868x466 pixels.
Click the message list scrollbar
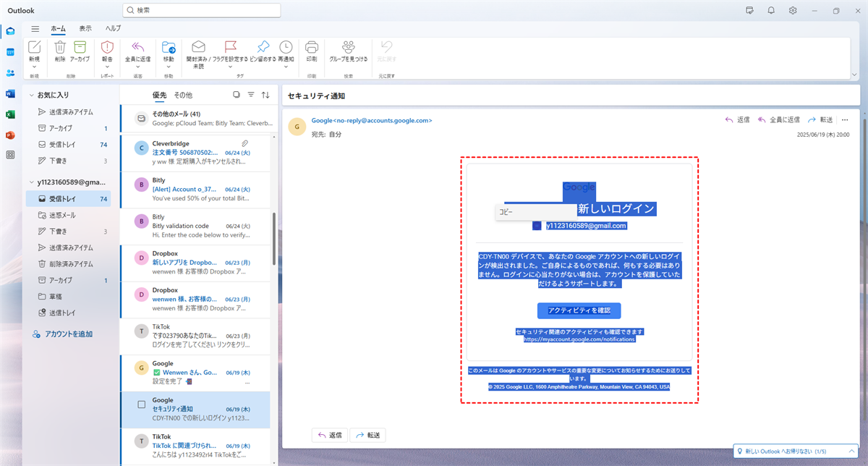(x=273, y=239)
